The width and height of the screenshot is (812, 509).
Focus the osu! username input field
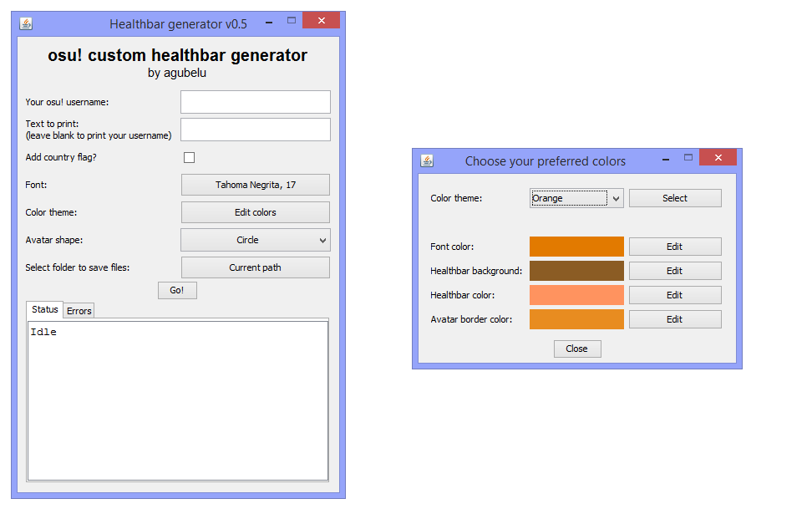click(x=256, y=102)
